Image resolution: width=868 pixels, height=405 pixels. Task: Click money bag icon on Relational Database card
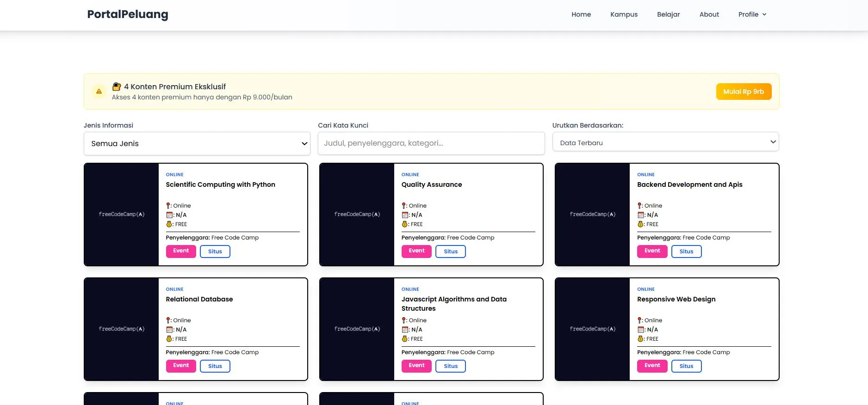(169, 339)
